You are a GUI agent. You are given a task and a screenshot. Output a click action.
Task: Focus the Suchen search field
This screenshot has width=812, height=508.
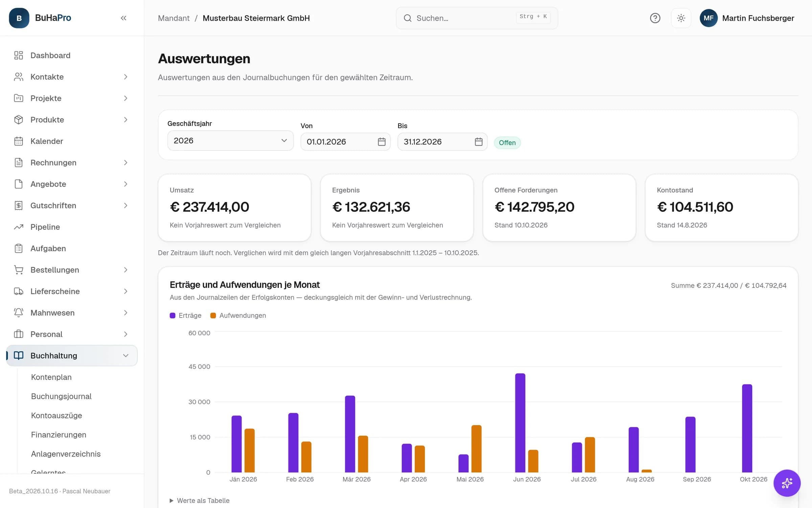click(x=477, y=18)
